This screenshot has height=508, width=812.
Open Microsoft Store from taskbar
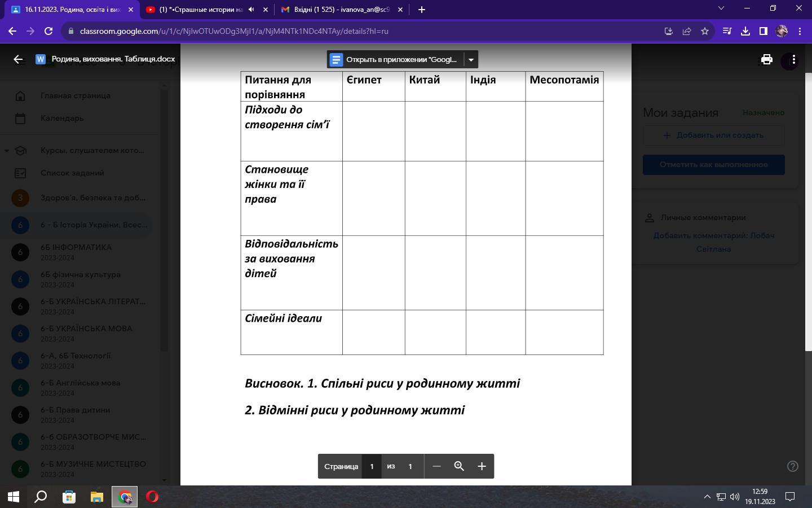click(x=69, y=497)
